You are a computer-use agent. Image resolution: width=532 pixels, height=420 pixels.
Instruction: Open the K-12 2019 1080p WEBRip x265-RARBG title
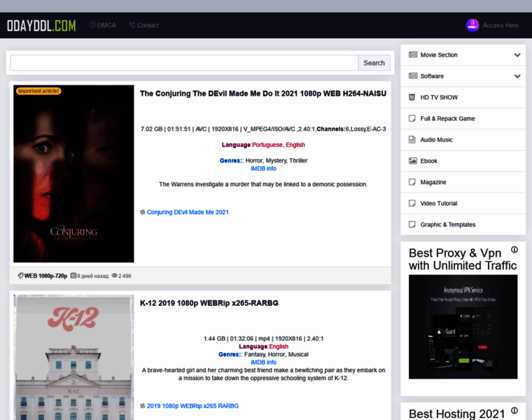pyautogui.click(x=209, y=303)
